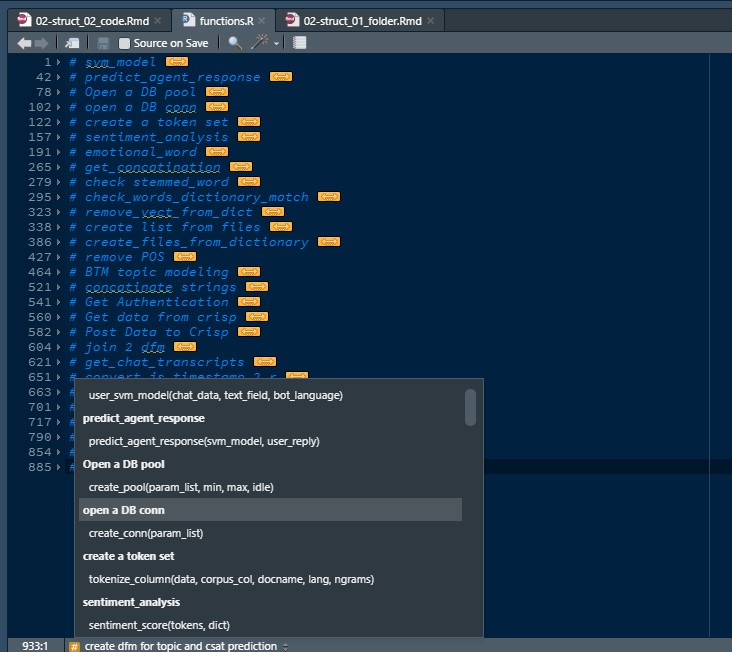732x652 pixels.
Task: Unfold line 42 using gutter arrow
Action: point(58,77)
